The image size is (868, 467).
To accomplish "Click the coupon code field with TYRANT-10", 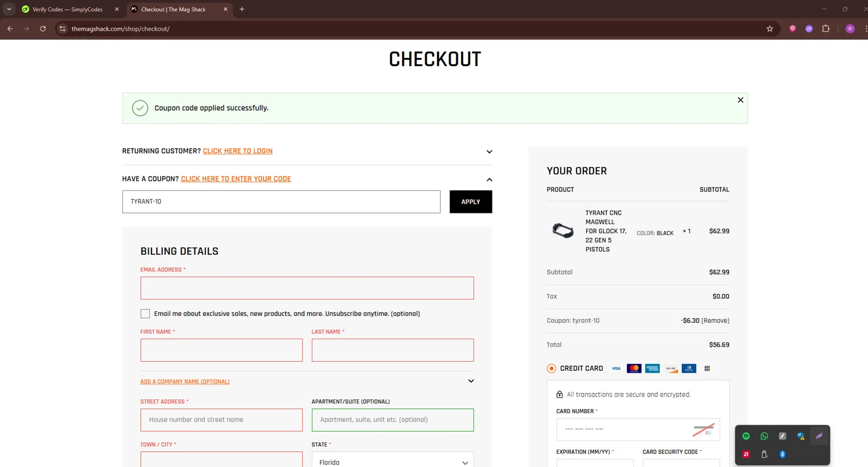I will tap(281, 202).
